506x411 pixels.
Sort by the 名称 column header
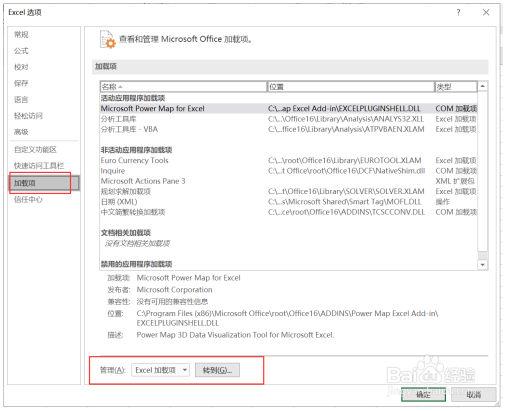[183, 87]
